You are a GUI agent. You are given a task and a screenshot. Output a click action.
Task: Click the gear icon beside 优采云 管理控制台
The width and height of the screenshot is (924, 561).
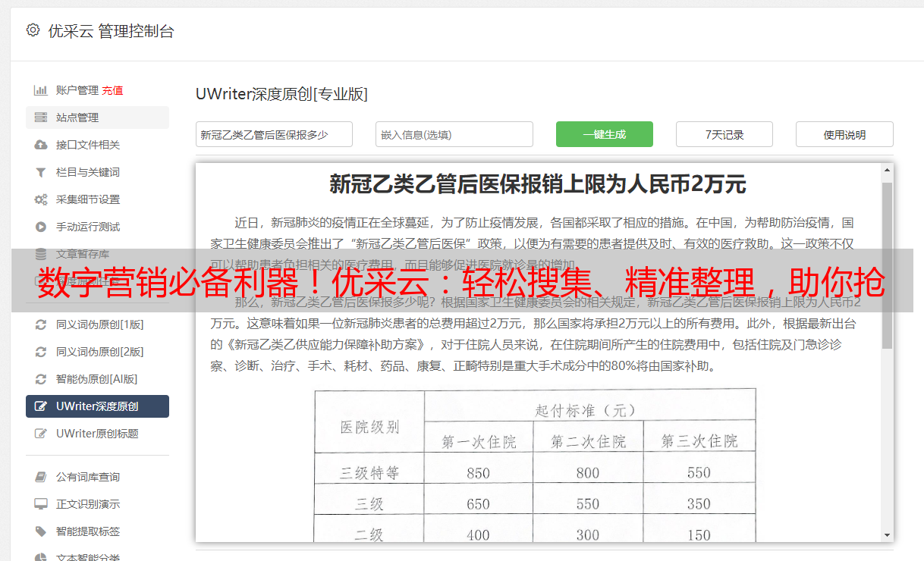(x=33, y=30)
